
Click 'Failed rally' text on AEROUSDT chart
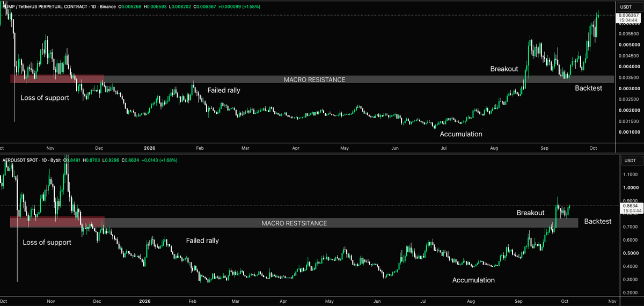202,241
